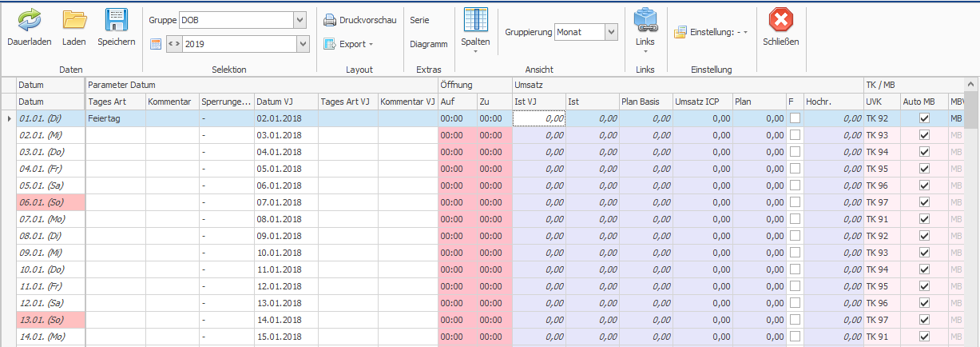Screen dimensions: 980x347
Task: Click the Ist VJ cell for 01.01.
Action: pos(539,118)
